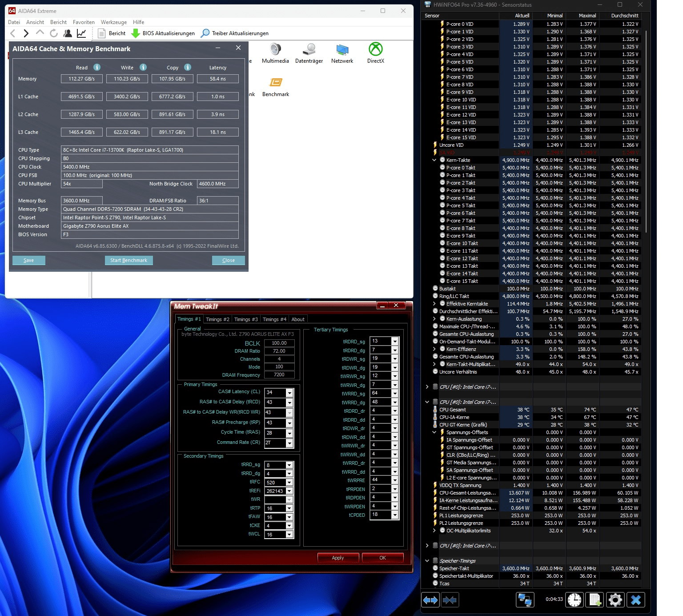Click the up-level arrow in AIDA64
Viewport: 683px width, 616px height.
(x=40, y=32)
